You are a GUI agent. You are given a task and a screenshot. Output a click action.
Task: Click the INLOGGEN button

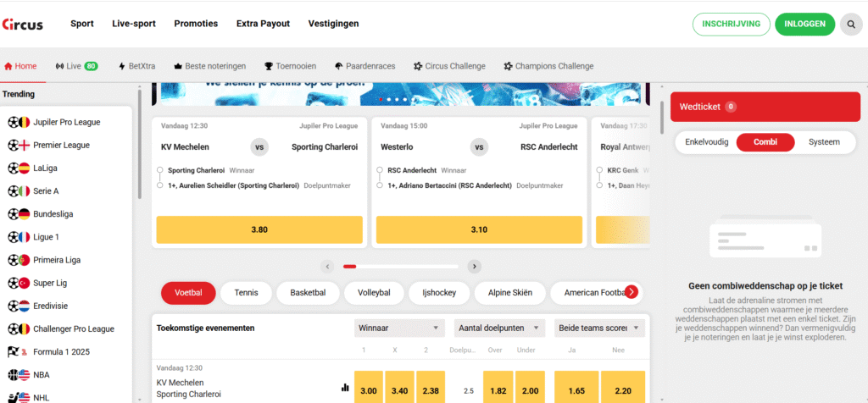tap(805, 25)
